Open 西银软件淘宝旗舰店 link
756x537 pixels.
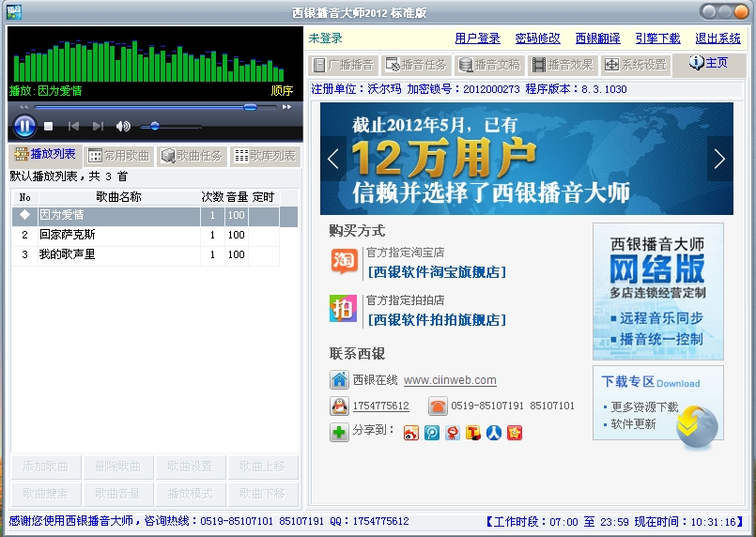tap(437, 272)
